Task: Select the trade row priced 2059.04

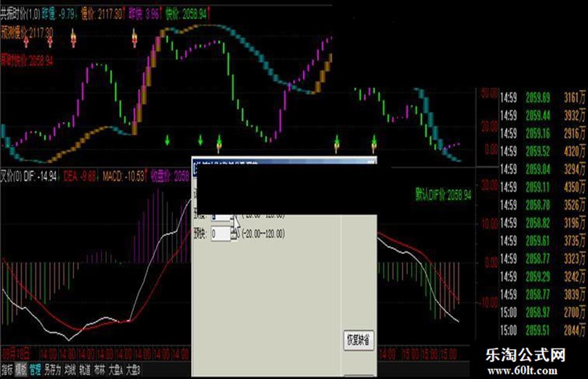Action: click(543, 169)
